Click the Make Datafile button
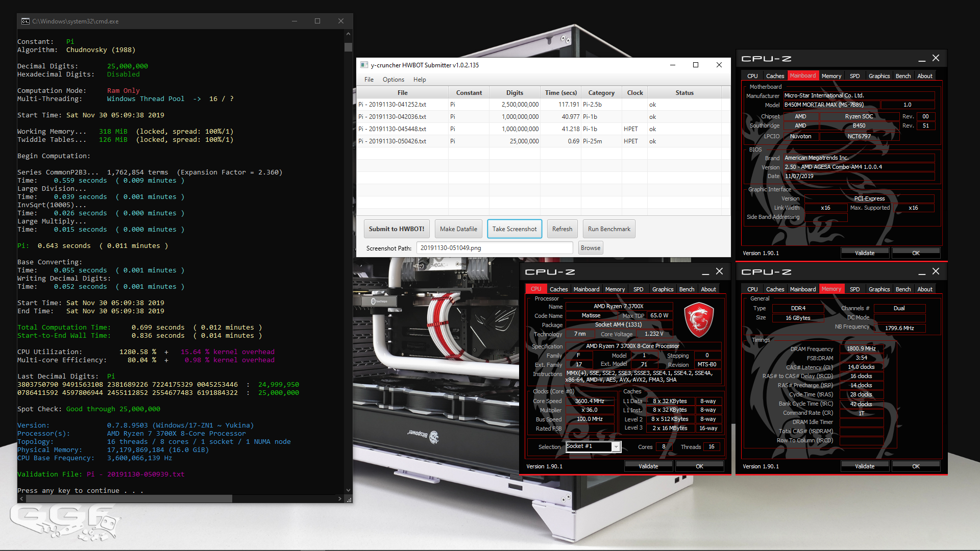 [x=458, y=229]
